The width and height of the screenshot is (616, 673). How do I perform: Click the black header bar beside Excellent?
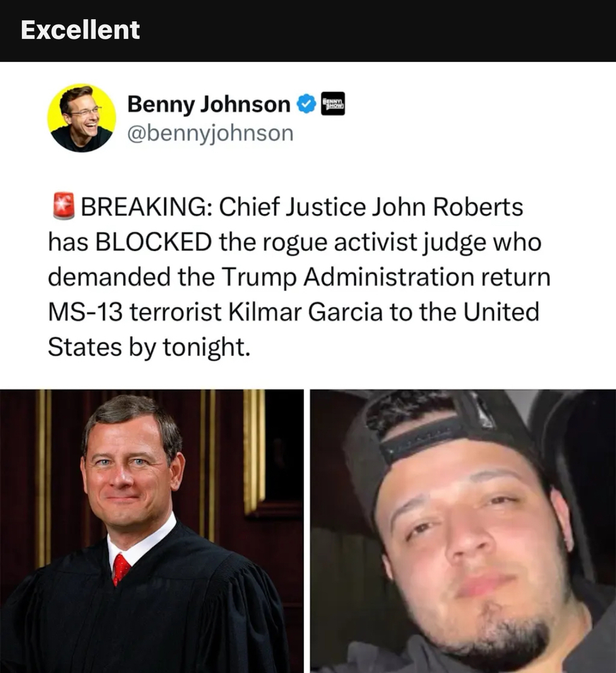(378, 30)
